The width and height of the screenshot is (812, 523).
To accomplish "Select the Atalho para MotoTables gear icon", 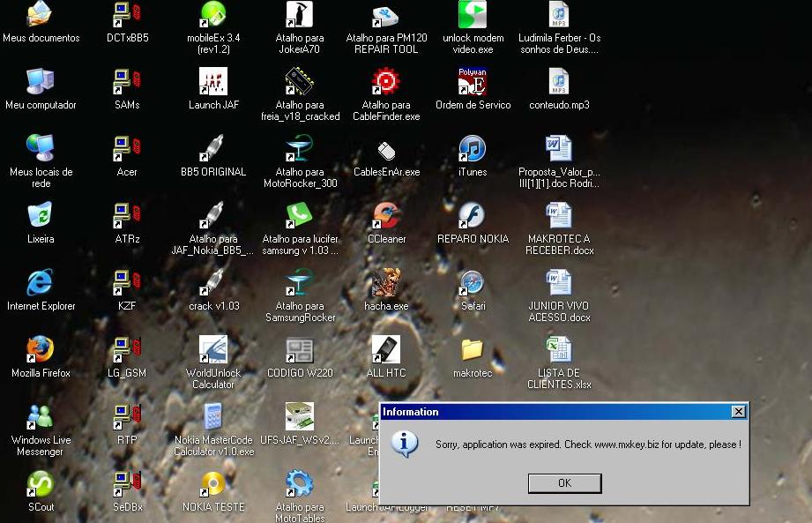I will click(300, 483).
